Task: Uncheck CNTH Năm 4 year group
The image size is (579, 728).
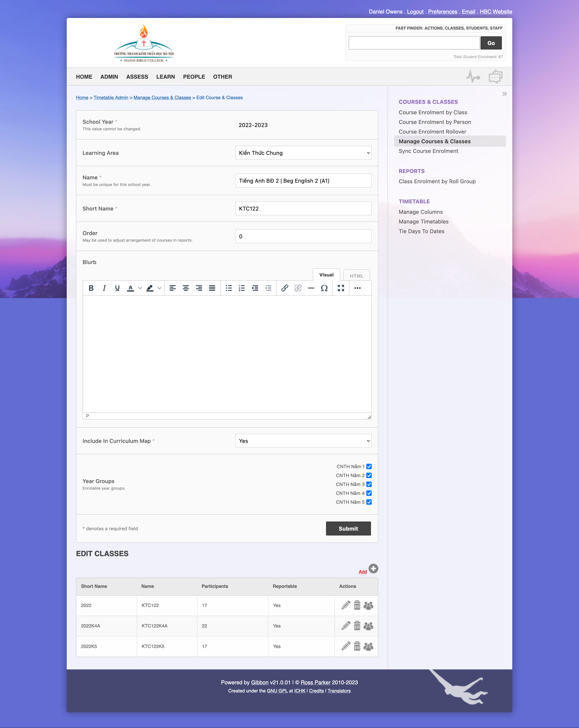Action: (369, 493)
